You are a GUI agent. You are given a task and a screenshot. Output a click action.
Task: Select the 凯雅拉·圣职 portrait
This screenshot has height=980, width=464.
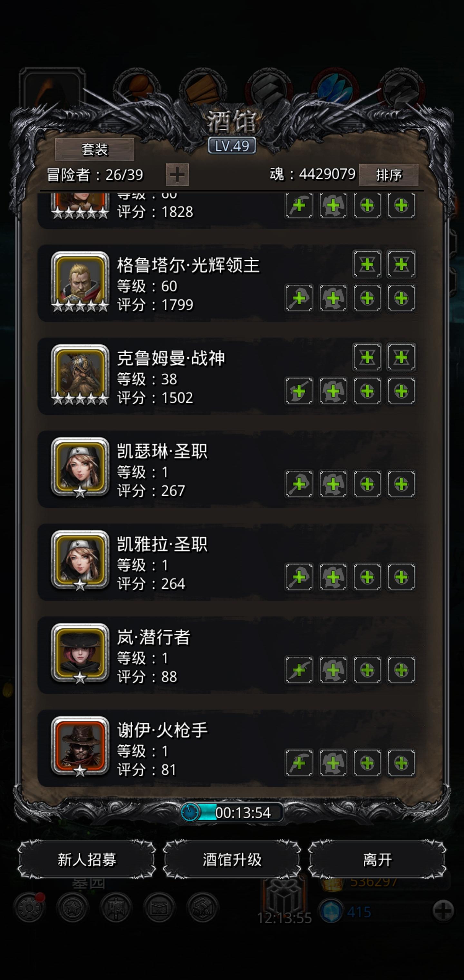click(x=80, y=560)
